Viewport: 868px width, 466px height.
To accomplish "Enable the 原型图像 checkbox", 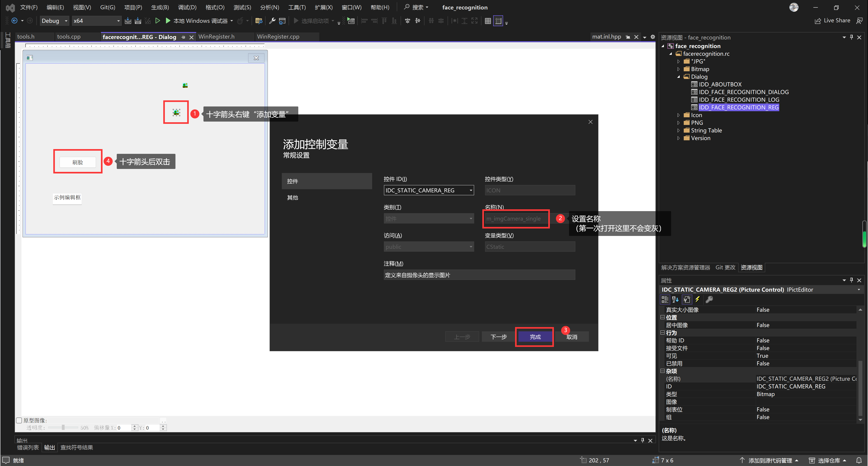I will [19, 420].
